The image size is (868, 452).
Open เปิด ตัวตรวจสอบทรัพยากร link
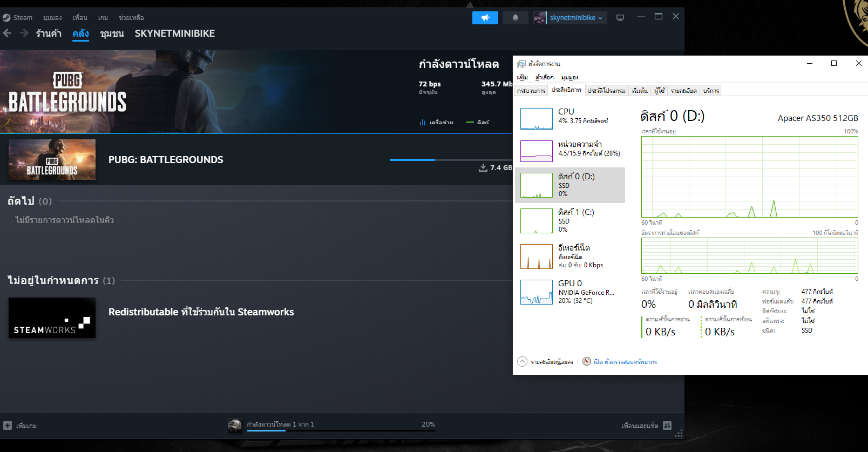click(626, 362)
